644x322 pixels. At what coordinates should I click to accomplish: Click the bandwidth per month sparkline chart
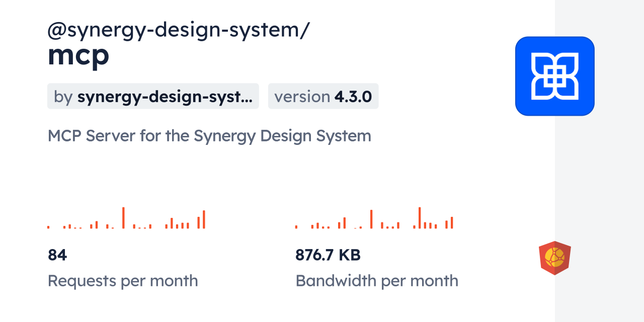pyautogui.click(x=374, y=218)
